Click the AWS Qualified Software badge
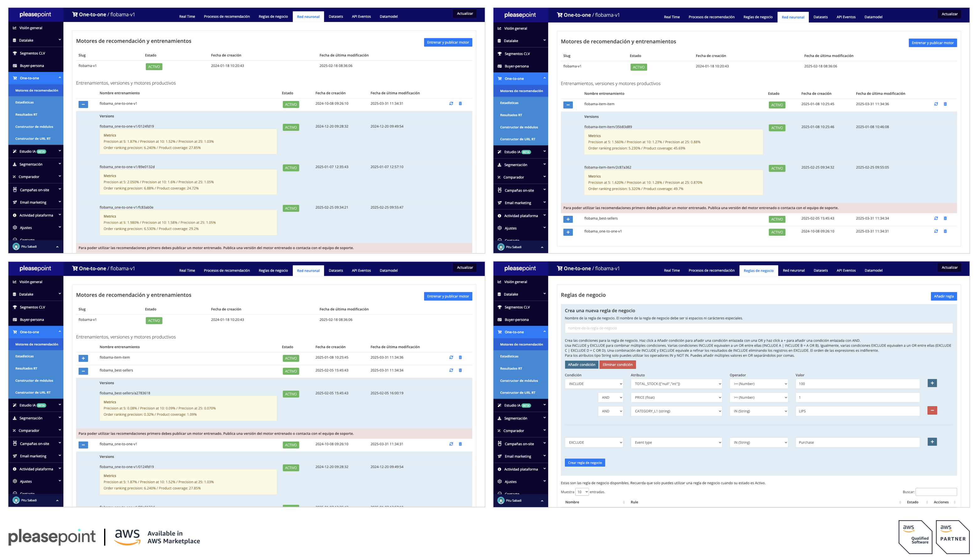This screenshot has width=977, height=560. [x=915, y=537]
